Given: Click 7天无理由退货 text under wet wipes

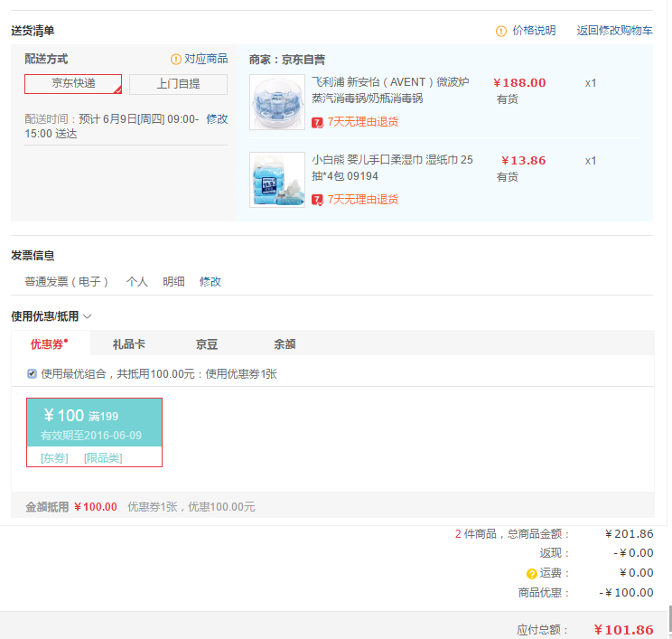Looking at the screenshot, I should coord(363,200).
